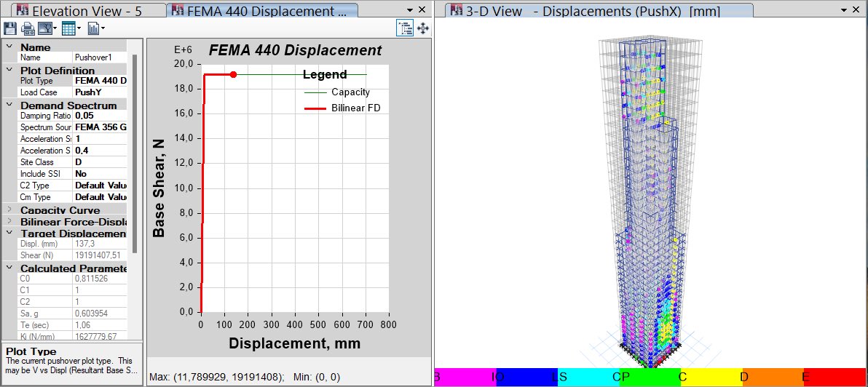
Task: Edit Damping Ratio value 0,05
Action: pos(100,116)
